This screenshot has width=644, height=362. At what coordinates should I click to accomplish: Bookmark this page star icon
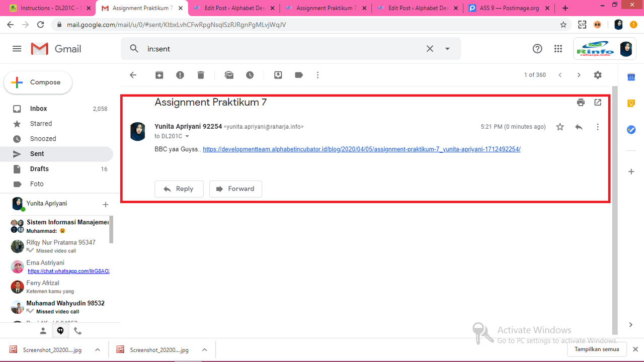pyautogui.click(x=563, y=25)
